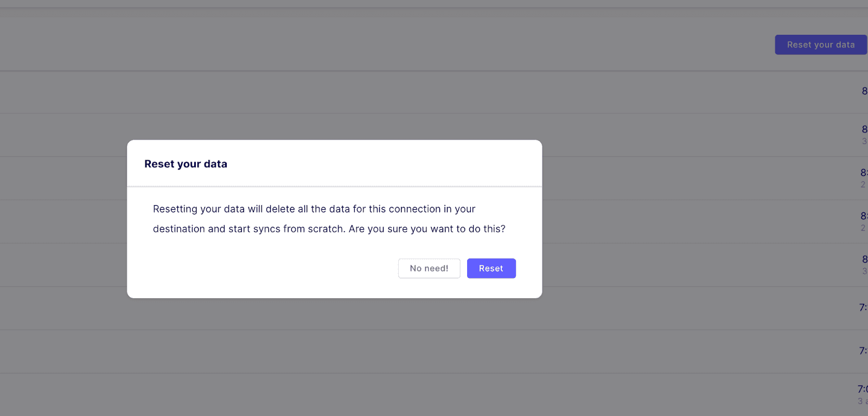
Task: Click the topmost row's 8 timestamp
Action: (865, 91)
